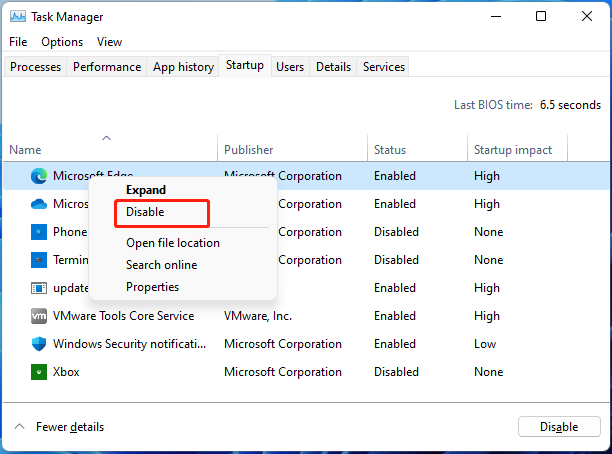Click the Fewer details link
612x454 pixels.
[x=70, y=427]
